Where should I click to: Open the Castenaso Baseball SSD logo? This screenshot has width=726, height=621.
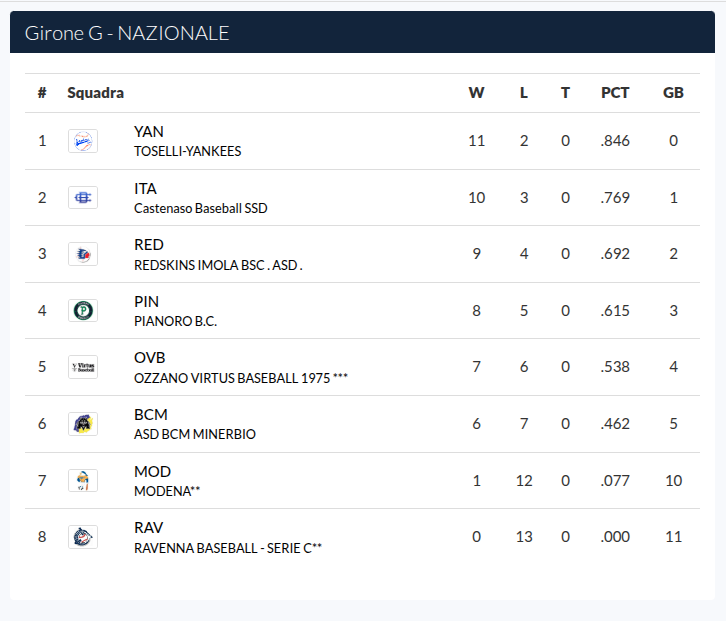point(83,198)
